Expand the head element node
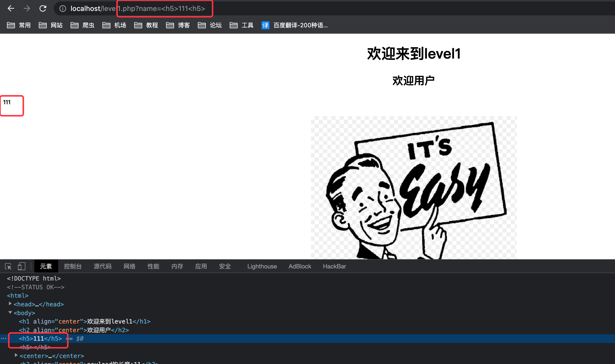The height and width of the screenshot is (364, 615). click(x=10, y=304)
